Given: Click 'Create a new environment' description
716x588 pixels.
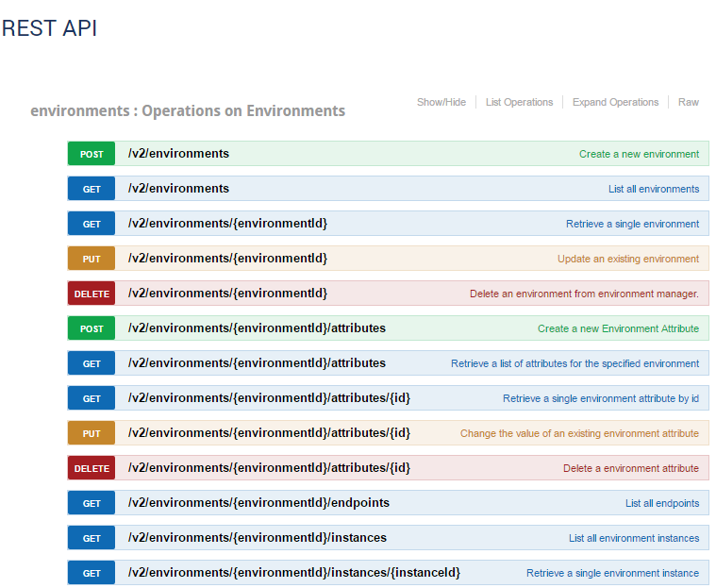Looking at the screenshot, I should pos(639,154).
